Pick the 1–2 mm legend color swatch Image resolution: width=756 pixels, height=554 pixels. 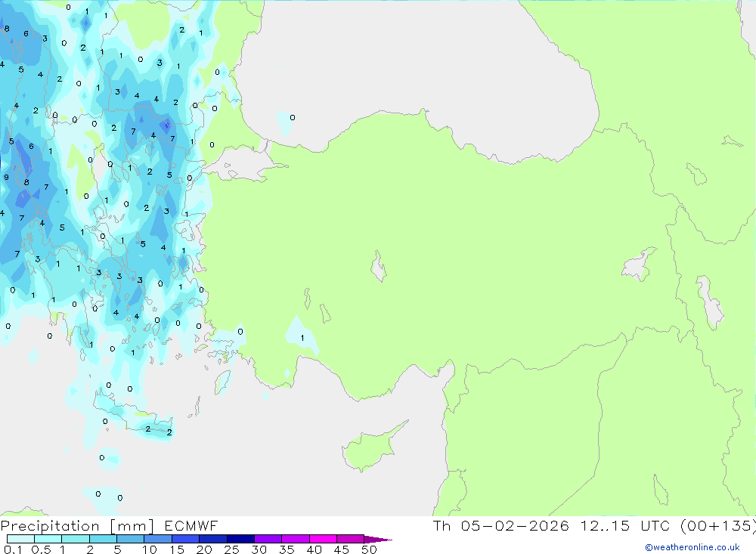coord(76,539)
